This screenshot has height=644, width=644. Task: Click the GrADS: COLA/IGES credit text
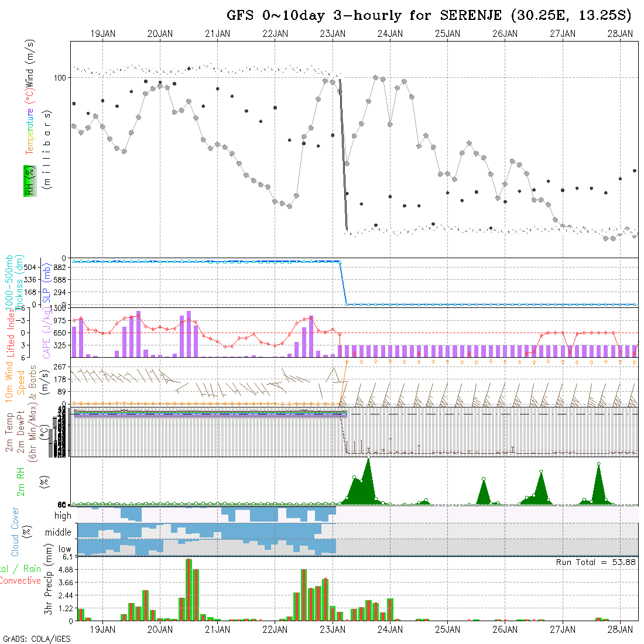tap(36, 639)
